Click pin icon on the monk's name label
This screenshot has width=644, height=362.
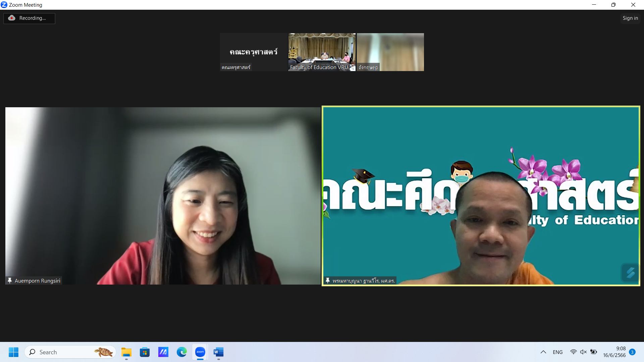(x=328, y=281)
